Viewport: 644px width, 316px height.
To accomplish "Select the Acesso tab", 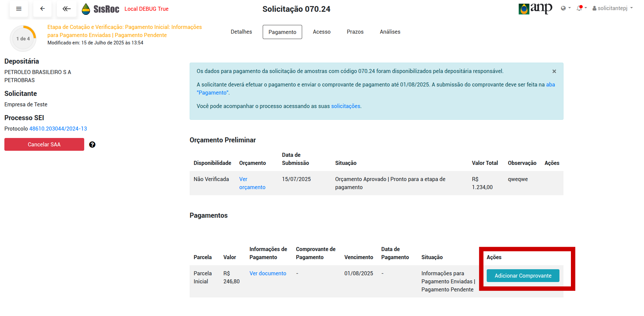I will point(322,32).
